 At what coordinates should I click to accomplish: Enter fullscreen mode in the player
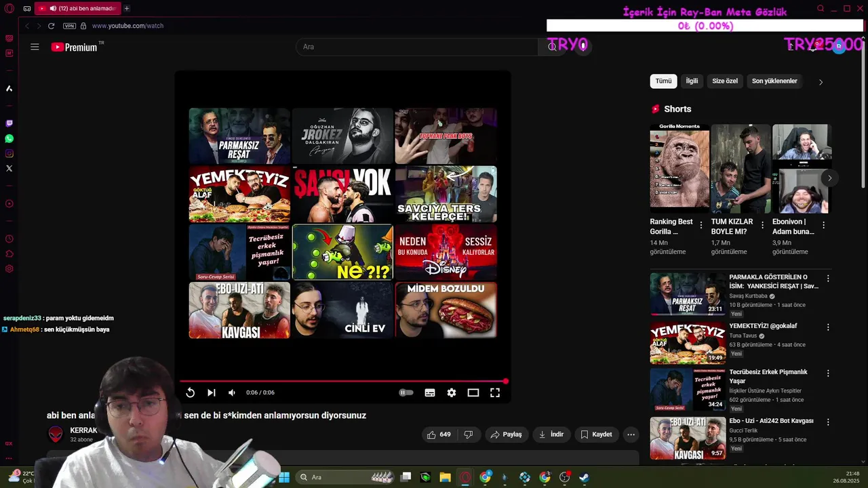tap(495, 392)
